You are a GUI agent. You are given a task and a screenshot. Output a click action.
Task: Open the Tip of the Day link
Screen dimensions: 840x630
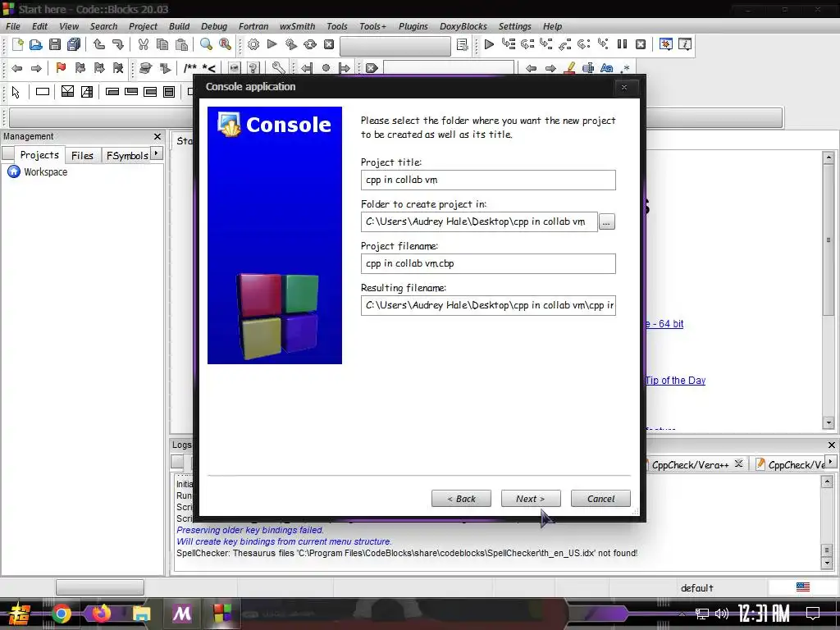tap(675, 381)
